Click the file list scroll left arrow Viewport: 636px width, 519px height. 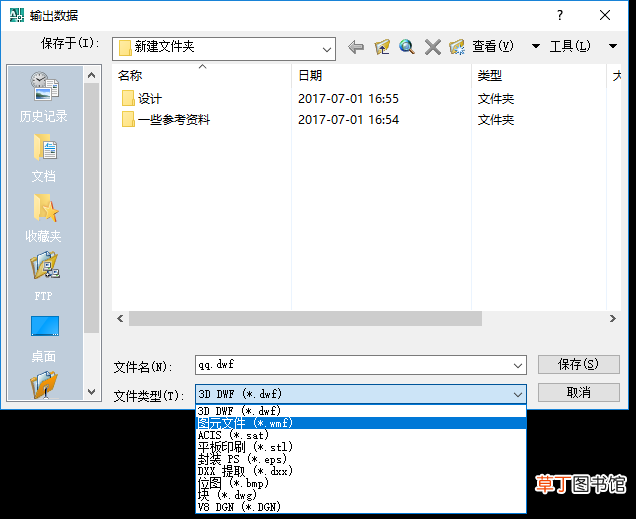[x=120, y=319]
